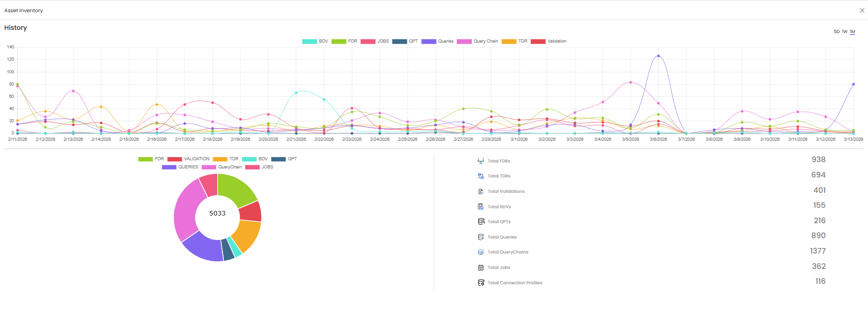Click the Total Jobs calendar icon
This screenshot has height=335, width=868.
[481, 268]
